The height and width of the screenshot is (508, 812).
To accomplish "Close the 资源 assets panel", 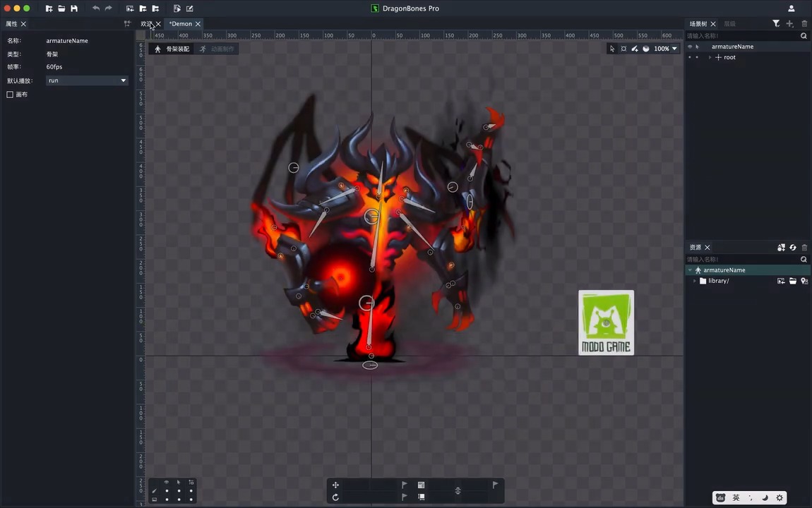I will [x=707, y=247].
